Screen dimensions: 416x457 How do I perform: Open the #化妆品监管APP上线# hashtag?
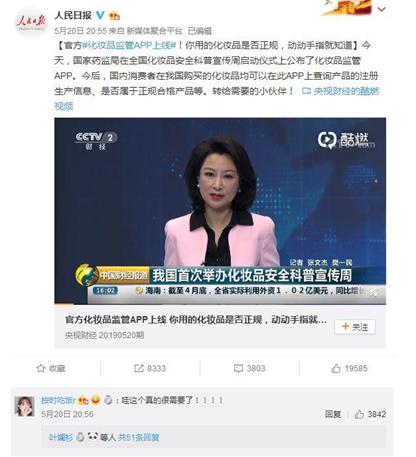point(129,45)
